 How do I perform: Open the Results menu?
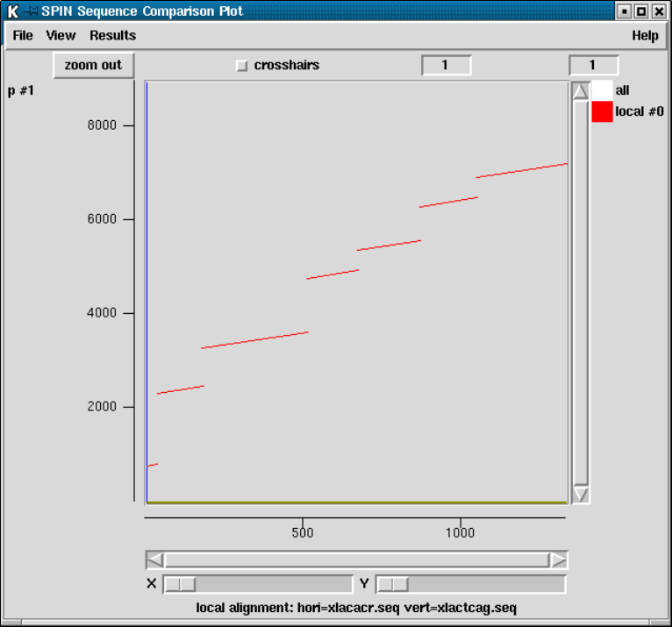tap(112, 36)
